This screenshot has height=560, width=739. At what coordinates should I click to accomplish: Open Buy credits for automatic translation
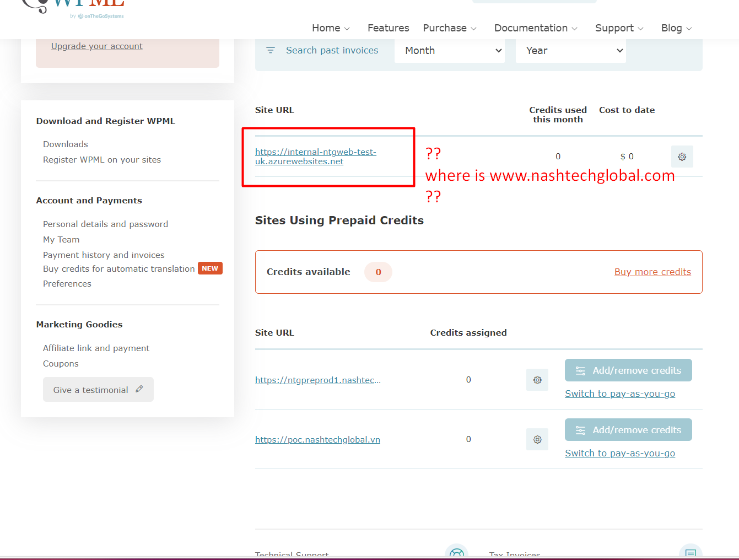click(x=119, y=269)
